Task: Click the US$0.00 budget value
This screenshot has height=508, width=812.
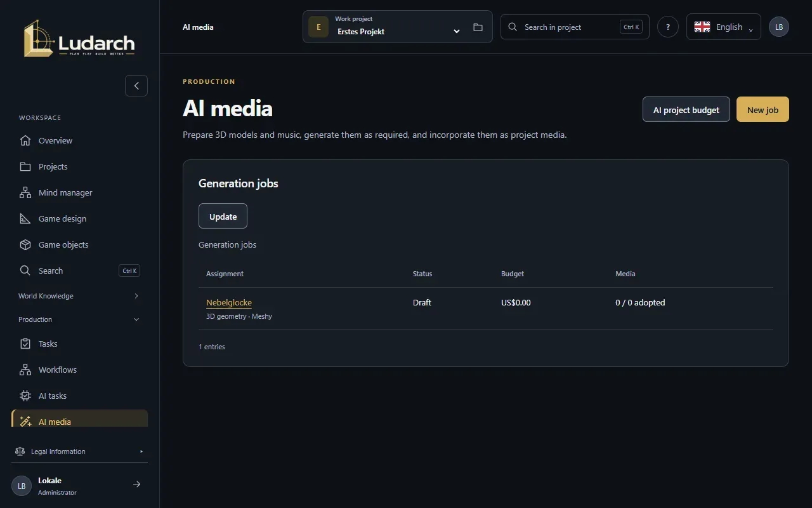Action: tap(516, 302)
